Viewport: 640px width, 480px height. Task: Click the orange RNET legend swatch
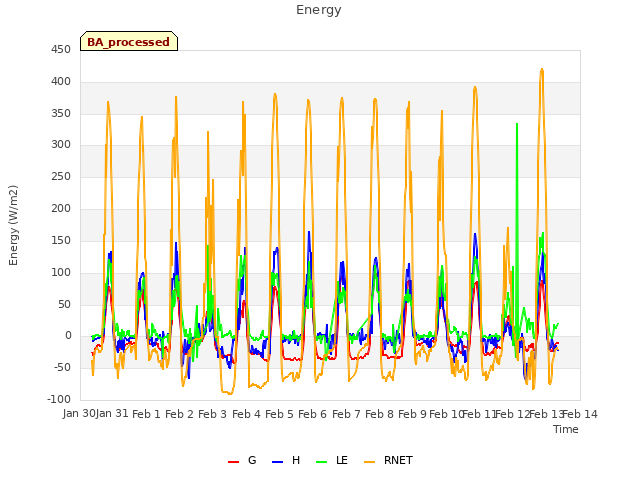pyautogui.click(x=369, y=462)
